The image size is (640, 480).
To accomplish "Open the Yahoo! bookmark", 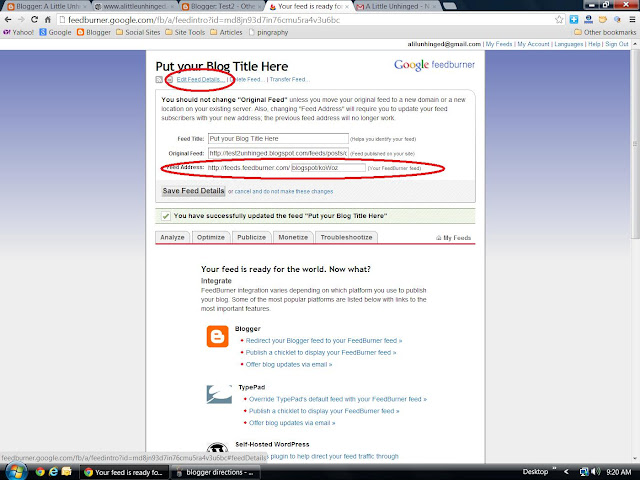I will (x=18, y=32).
